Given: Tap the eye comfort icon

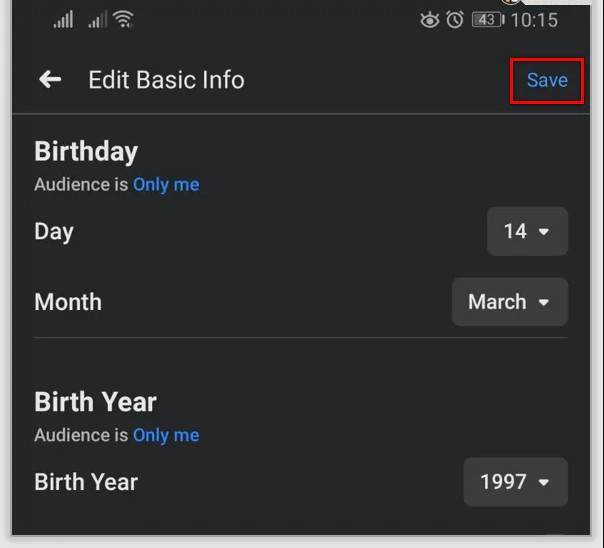Looking at the screenshot, I should point(430,20).
